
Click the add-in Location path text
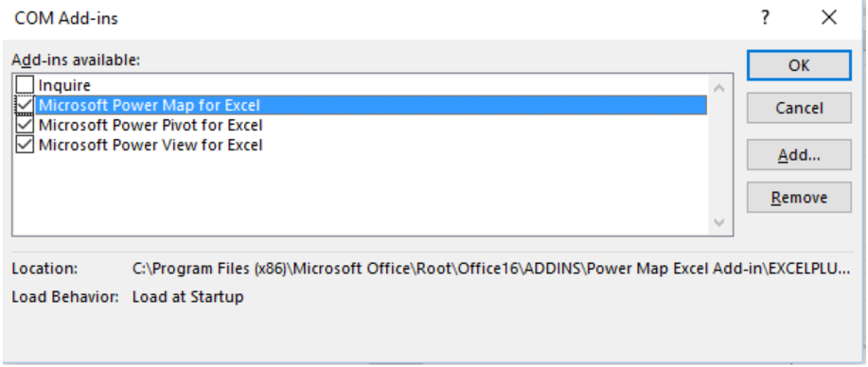tap(490, 269)
